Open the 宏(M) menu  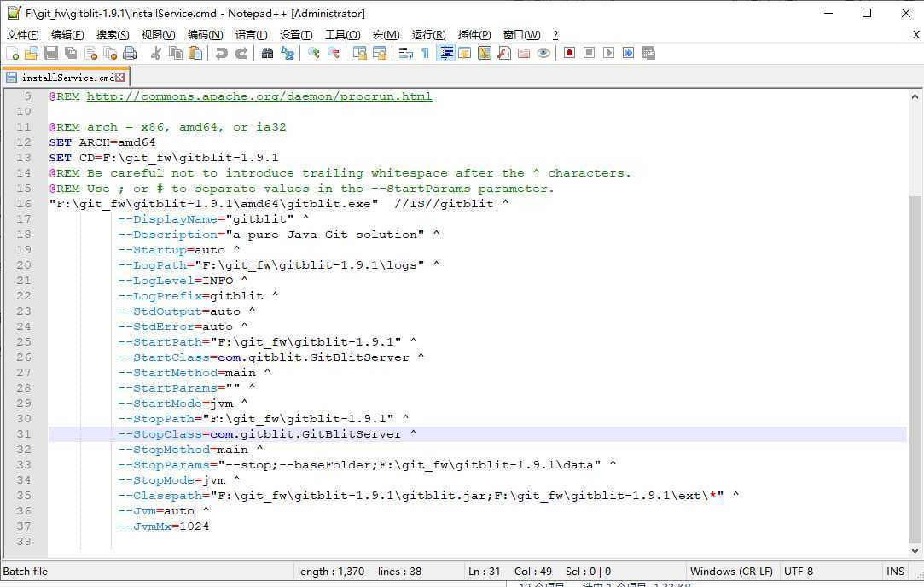click(x=386, y=35)
